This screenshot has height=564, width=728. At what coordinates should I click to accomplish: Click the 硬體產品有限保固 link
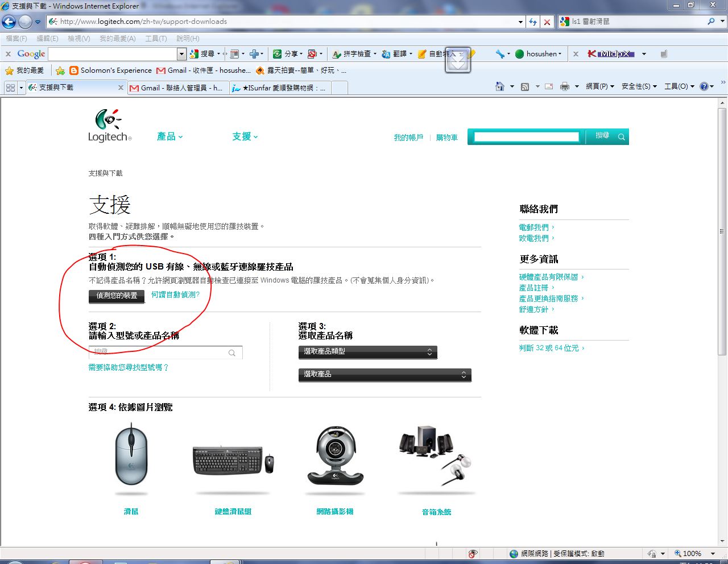(548, 277)
